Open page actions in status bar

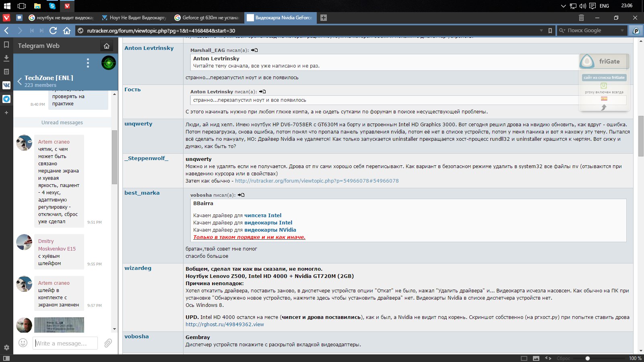tap(548, 358)
